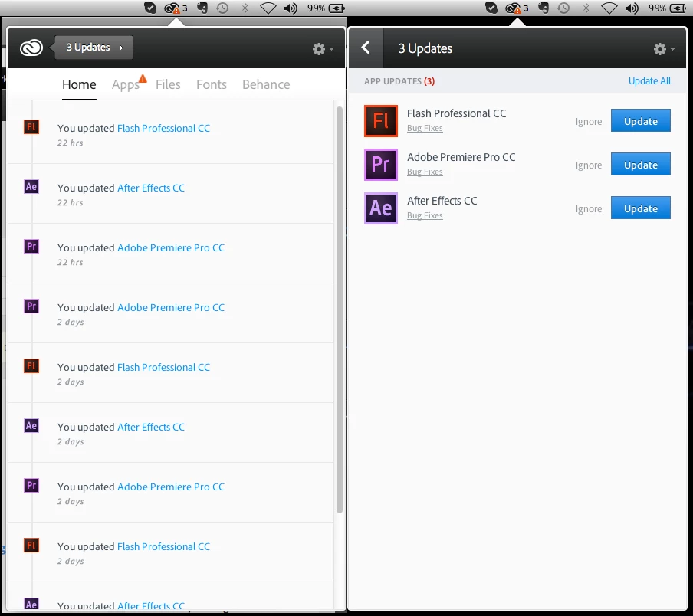Image resolution: width=693 pixels, height=616 pixels.
Task: Click large Premiere Pro icon in updates list
Action: [x=381, y=165]
